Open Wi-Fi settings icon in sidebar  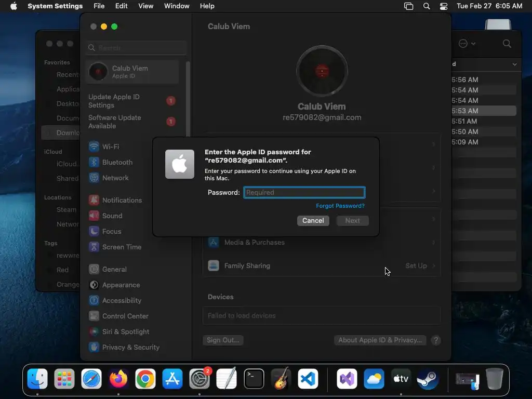[94, 147]
